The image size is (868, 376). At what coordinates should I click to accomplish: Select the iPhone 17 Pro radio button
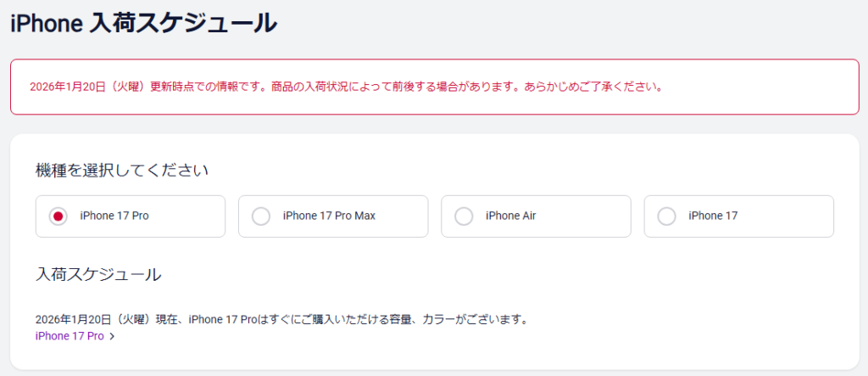pos(58,216)
